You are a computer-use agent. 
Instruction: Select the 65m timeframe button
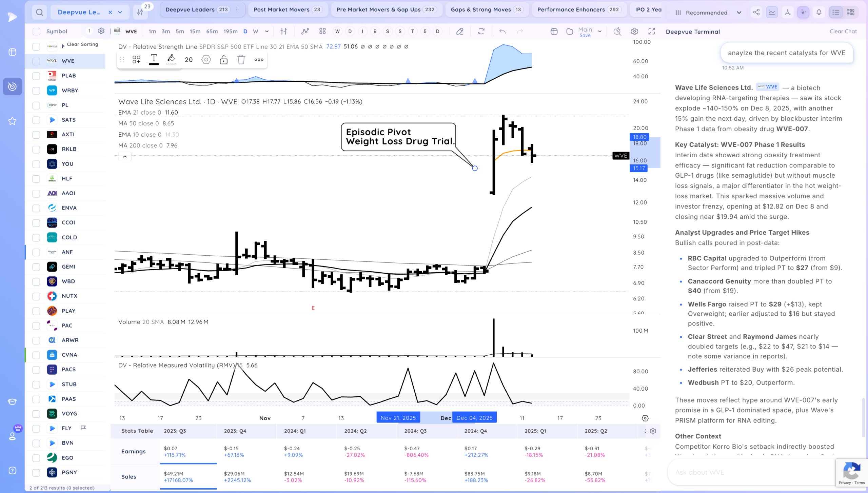[212, 32]
